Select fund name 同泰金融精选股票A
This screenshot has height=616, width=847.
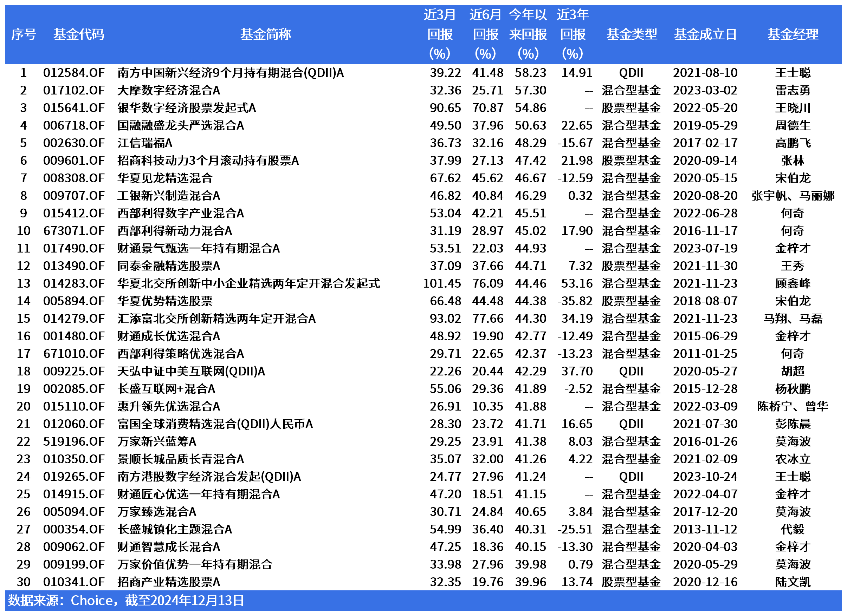[x=168, y=266]
